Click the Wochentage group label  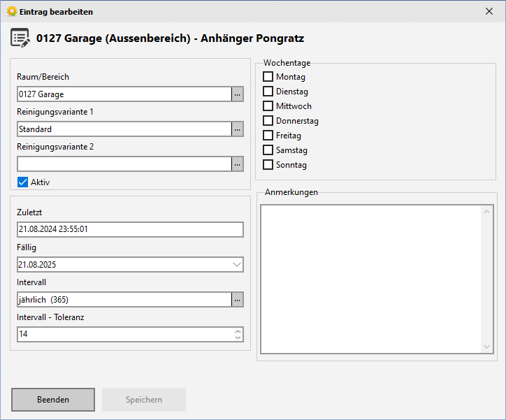point(287,63)
